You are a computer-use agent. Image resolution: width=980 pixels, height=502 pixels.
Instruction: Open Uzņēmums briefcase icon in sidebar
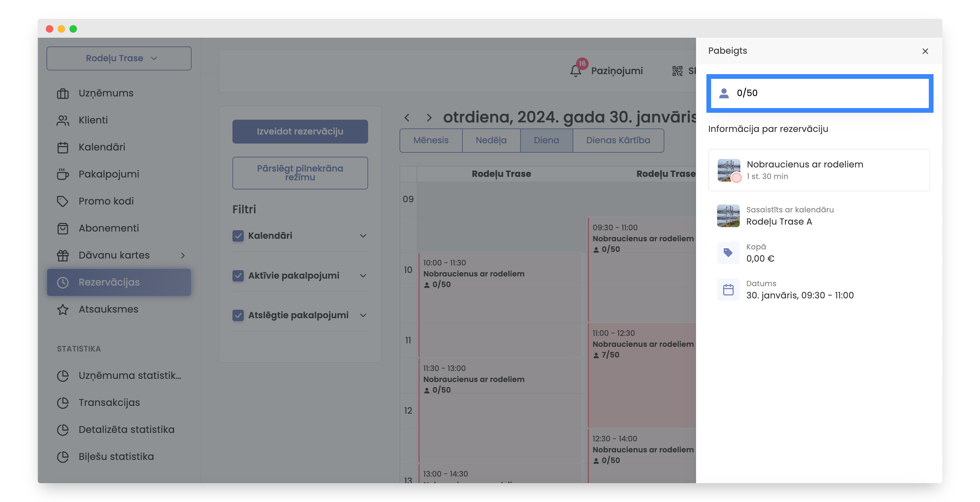click(x=63, y=93)
